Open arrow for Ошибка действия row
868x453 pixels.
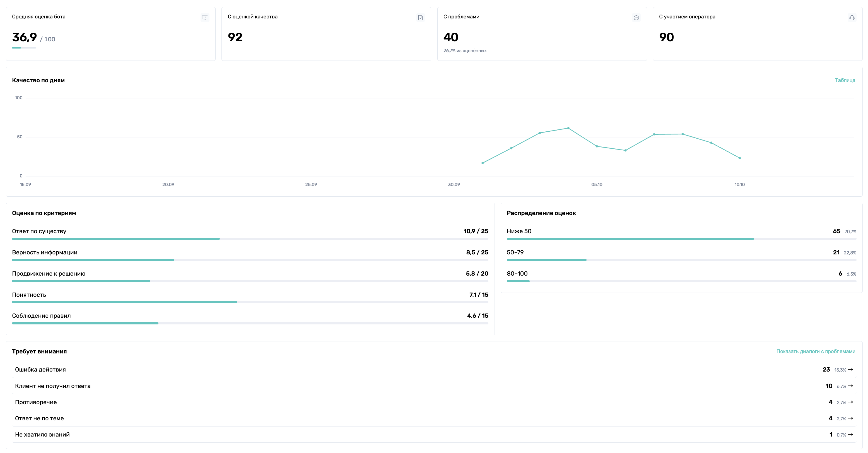coord(850,369)
